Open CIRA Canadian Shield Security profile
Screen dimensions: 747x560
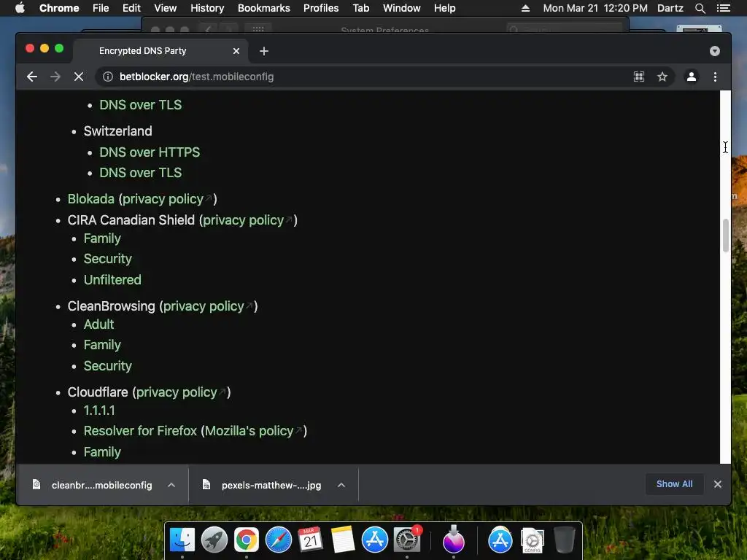click(108, 259)
